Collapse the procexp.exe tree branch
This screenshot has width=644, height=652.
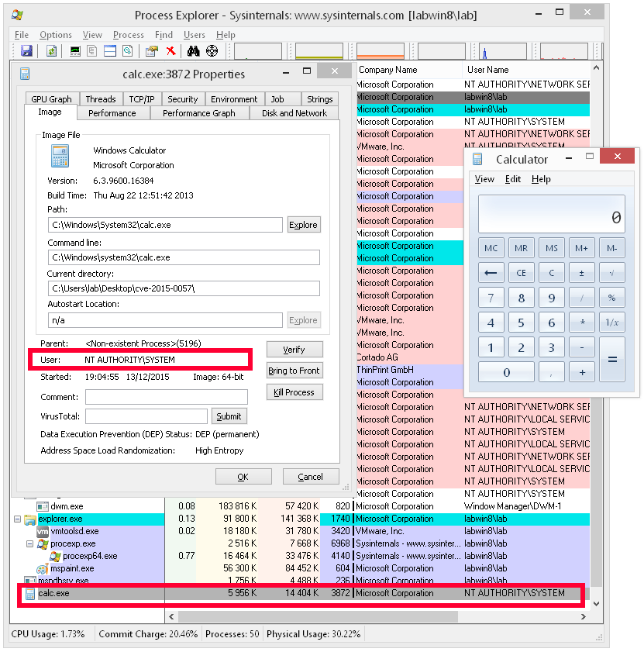coord(29,543)
